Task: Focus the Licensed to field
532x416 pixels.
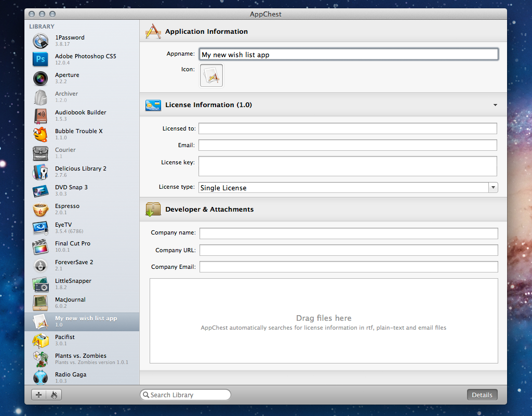Action: pyautogui.click(x=348, y=128)
